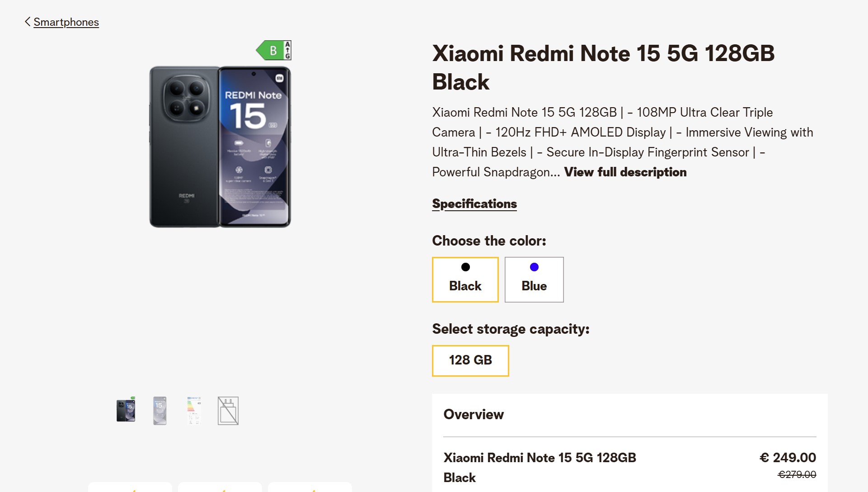Select the 128 GB storage capacity
The height and width of the screenshot is (492, 868).
tap(470, 360)
